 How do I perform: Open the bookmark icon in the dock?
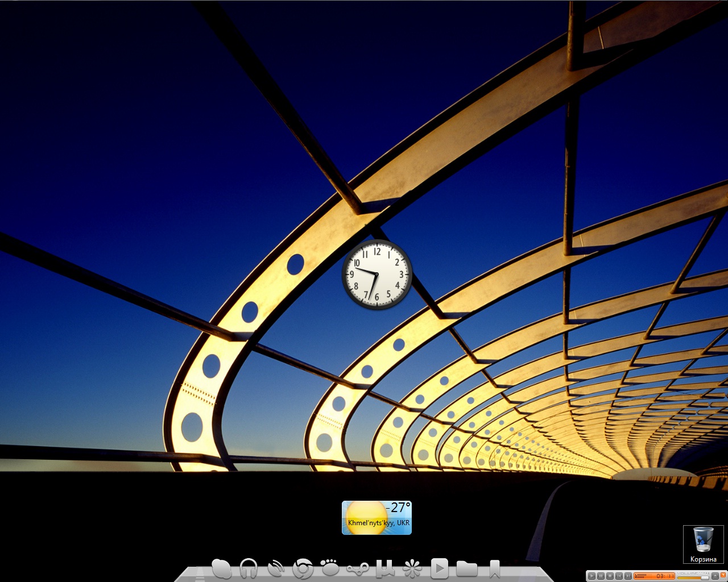pos(494,568)
